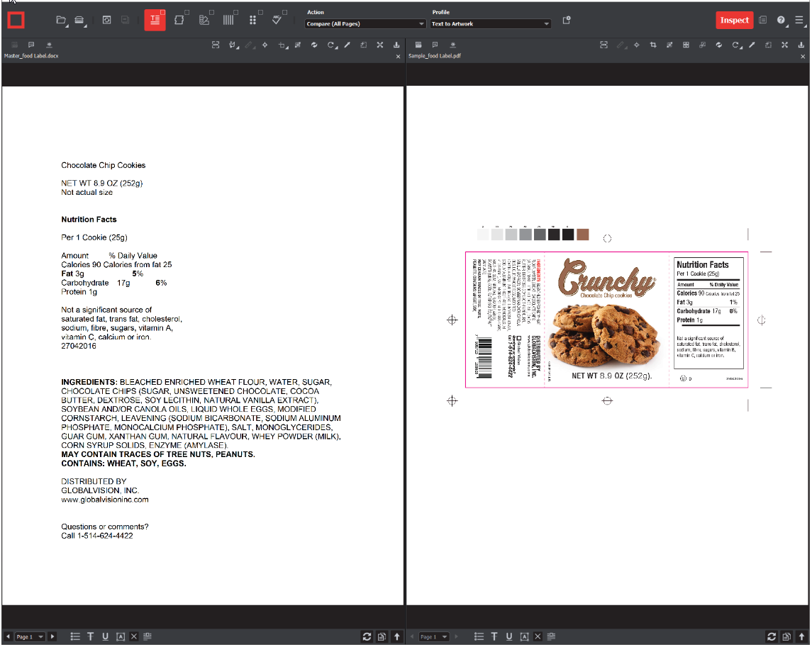Go to next page in left panel
This screenshot has width=812, height=647.
pos(52,637)
